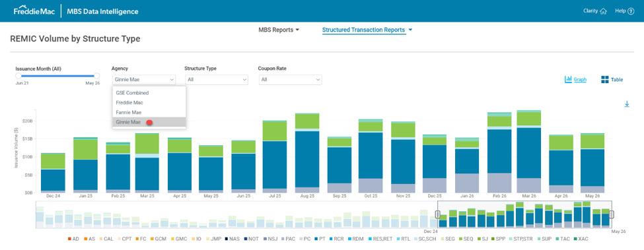Toggle the SJ legend series
Image resolution: width=644 pixels, height=250 pixels.
click(x=483, y=238)
